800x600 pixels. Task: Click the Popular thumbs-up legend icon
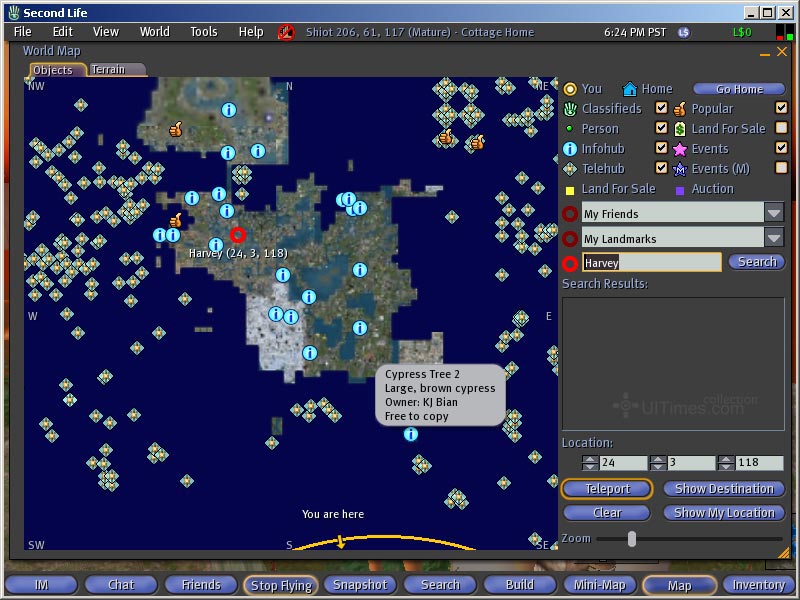680,109
